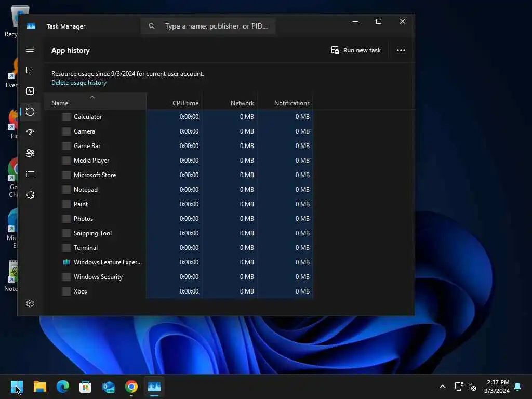Show hidden system tray icons
Screen dimensions: 532x399
[443, 387]
